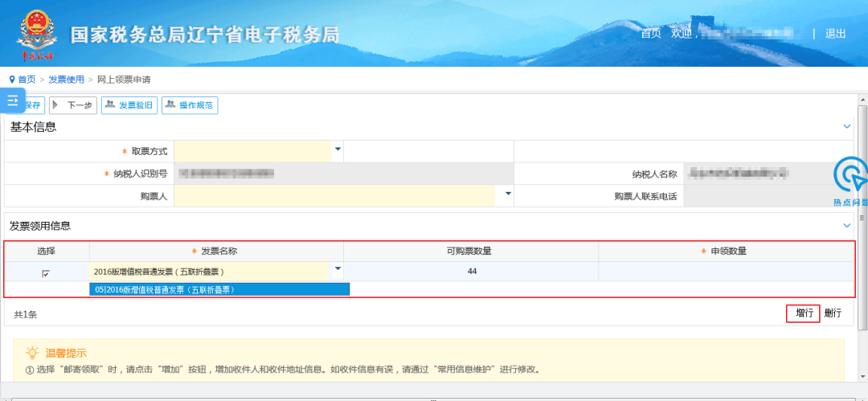Click the 购票人 input field
The width and height of the screenshot is (868, 401).
coord(334,195)
